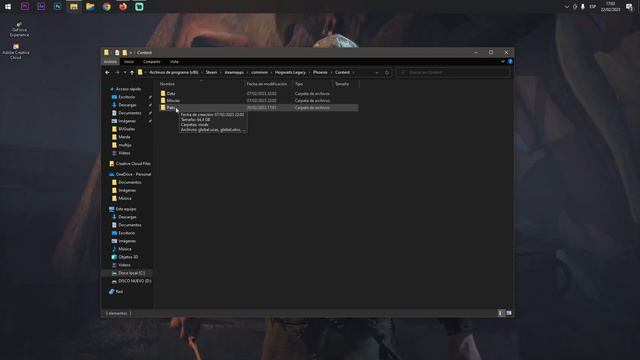
Task: Go up one folder level
Action: (x=132, y=72)
